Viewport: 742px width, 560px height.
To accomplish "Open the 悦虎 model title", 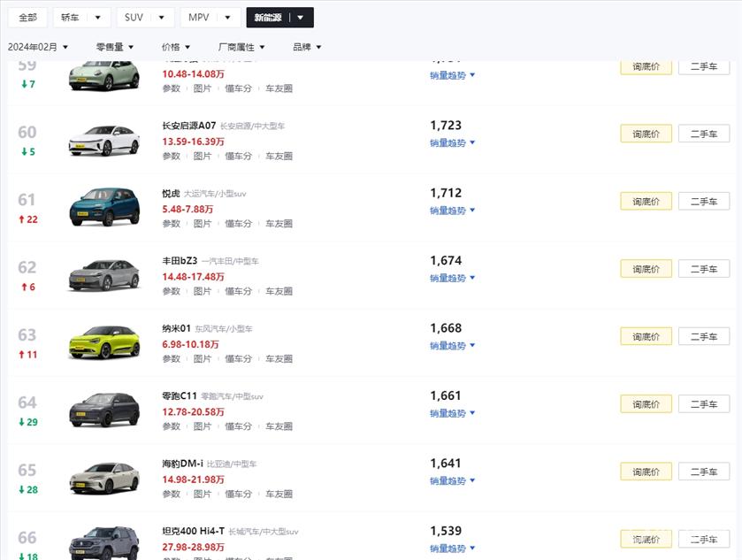I will 171,193.
